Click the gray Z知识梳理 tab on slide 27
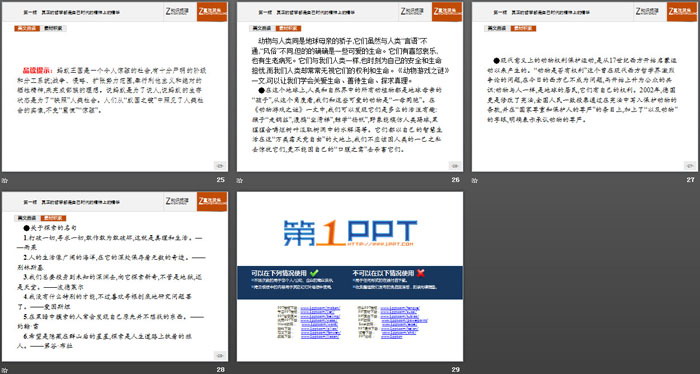The image size is (700, 374). (x=648, y=12)
